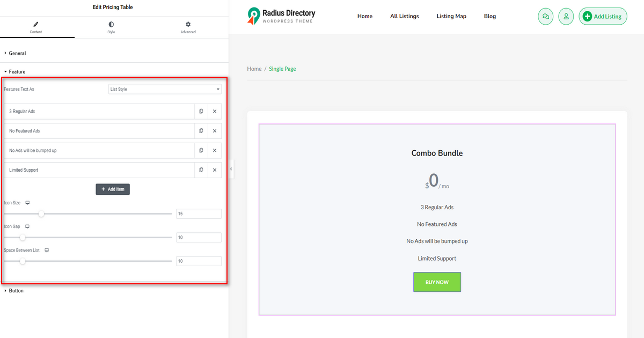
Task: Click the Icon Gap slider
Action: click(87, 237)
